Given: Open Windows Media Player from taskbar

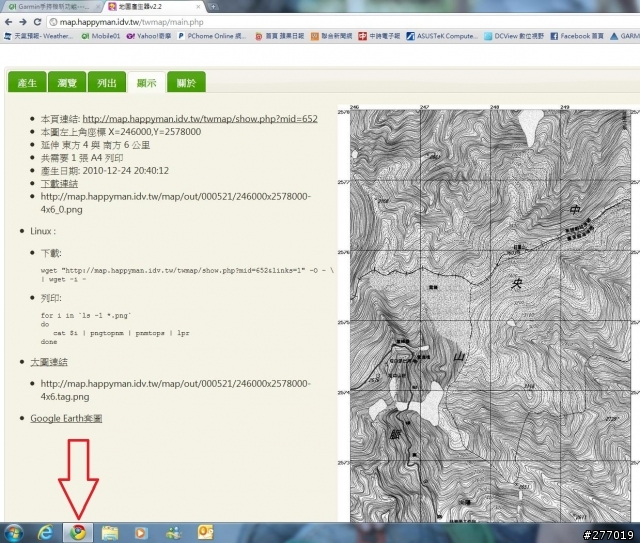Looking at the screenshot, I should (140, 532).
